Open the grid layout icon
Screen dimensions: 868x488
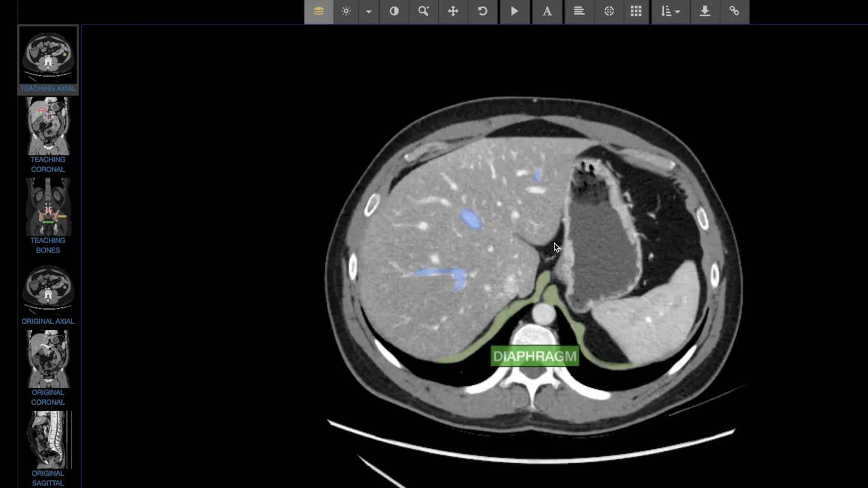(x=636, y=11)
